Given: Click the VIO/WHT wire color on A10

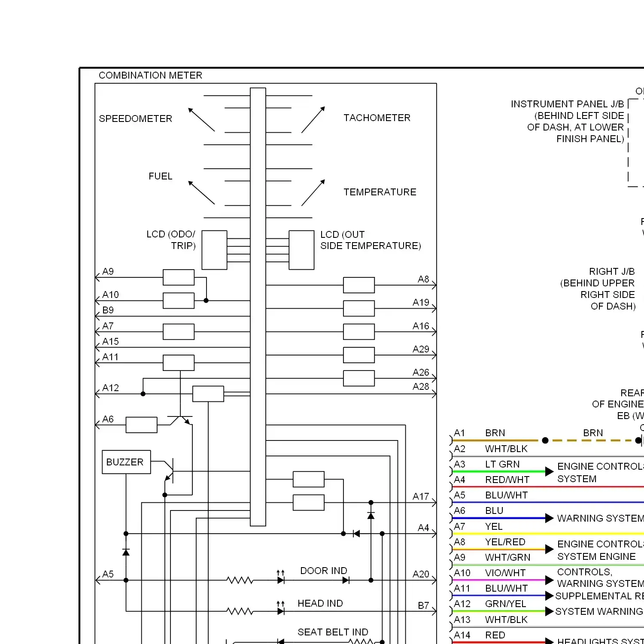Looking at the screenshot, I should (x=505, y=573).
